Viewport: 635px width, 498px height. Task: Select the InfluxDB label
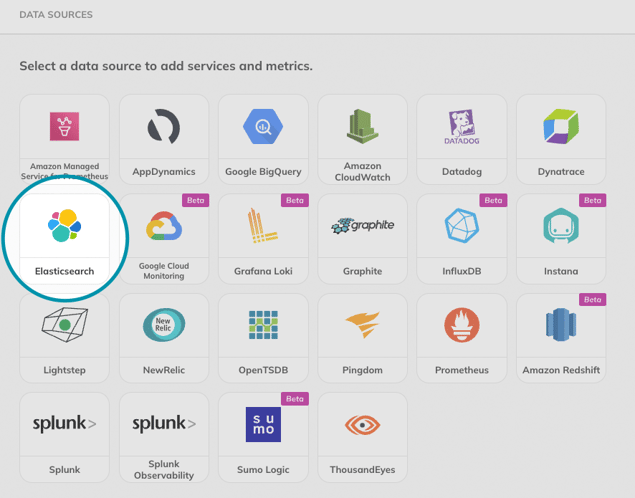pyautogui.click(x=462, y=271)
